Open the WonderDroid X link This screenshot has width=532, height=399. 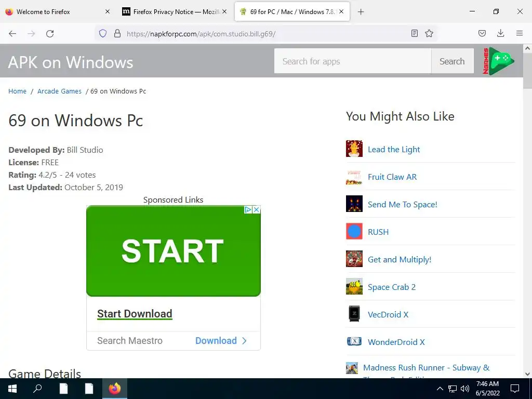click(x=396, y=342)
